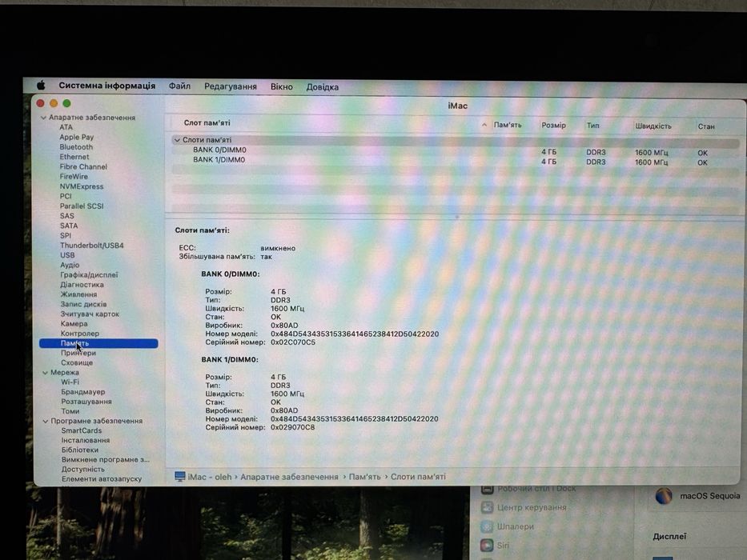
Task: Open Центр керування in background Settings window
Action: [x=532, y=508]
